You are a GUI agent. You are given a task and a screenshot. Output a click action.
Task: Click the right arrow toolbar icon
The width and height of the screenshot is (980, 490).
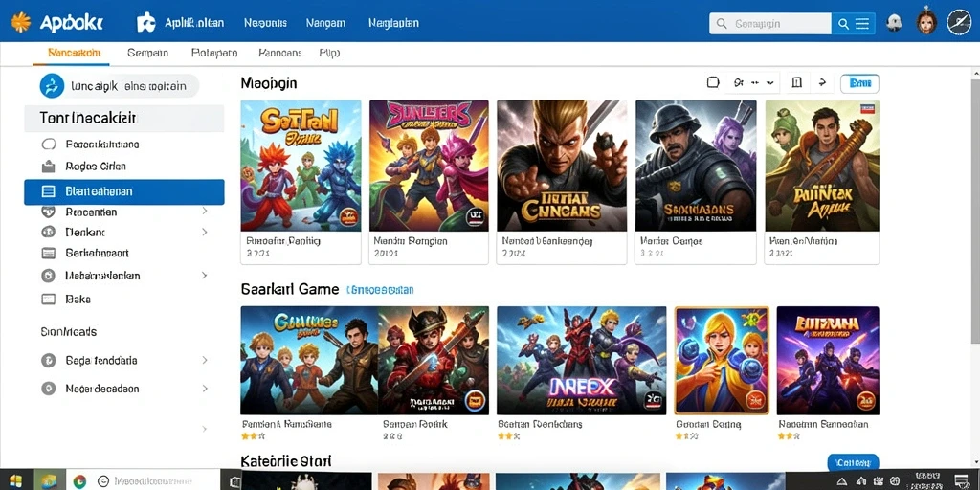pyautogui.click(x=822, y=82)
